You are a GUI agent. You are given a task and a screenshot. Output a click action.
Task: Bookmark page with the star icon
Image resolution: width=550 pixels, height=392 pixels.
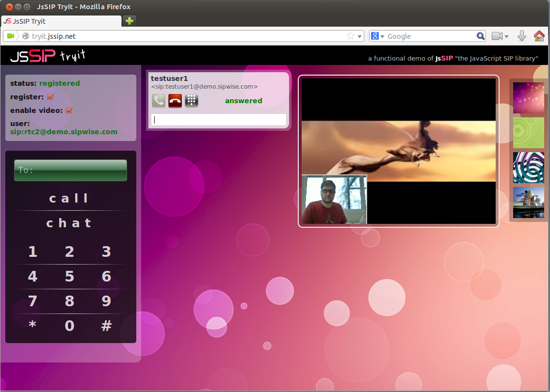tap(350, 36)
